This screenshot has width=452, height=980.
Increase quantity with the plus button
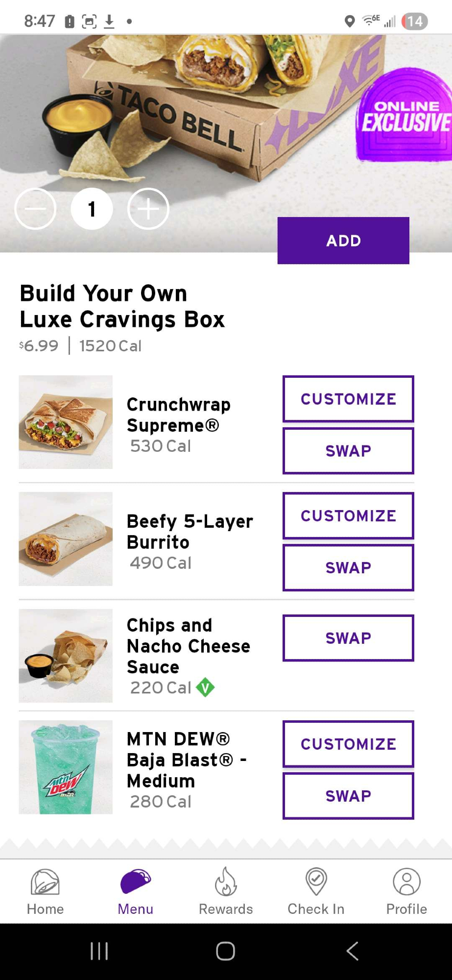(x=148, y=209)
